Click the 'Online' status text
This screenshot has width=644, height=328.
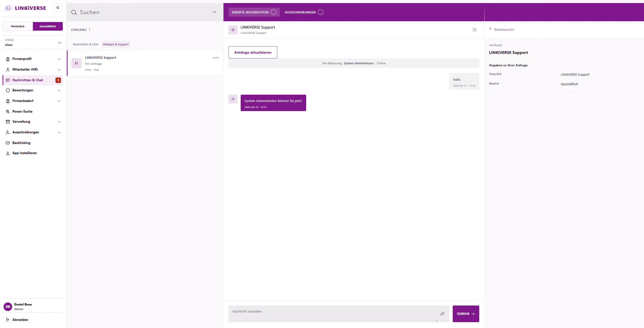[x=381, y=63]
